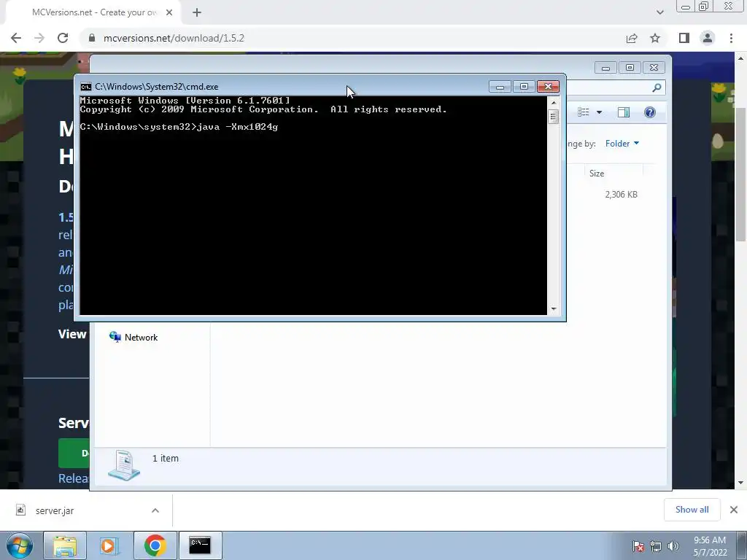Open Chrome profile avatar menu
747x560 pixels.
[x=708, y=38]
